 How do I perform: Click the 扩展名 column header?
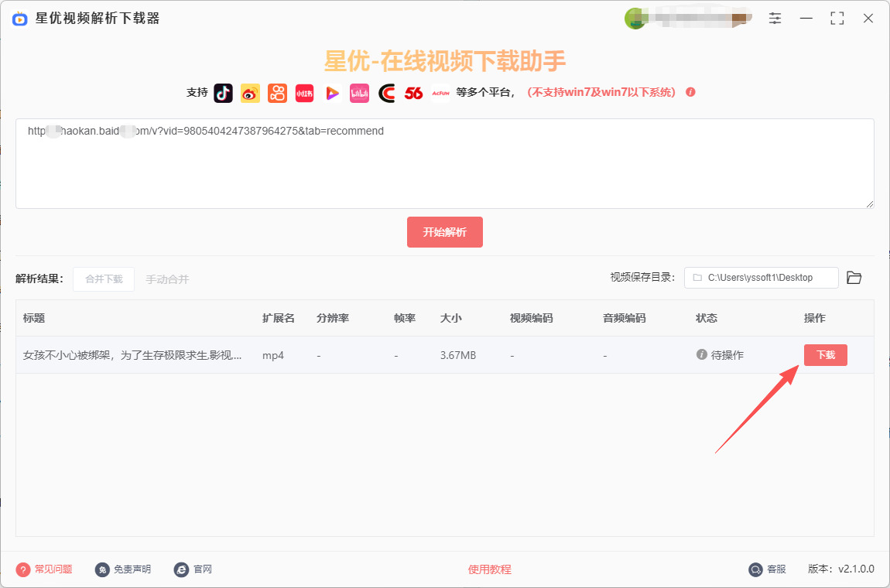click(x=279, y=319)
